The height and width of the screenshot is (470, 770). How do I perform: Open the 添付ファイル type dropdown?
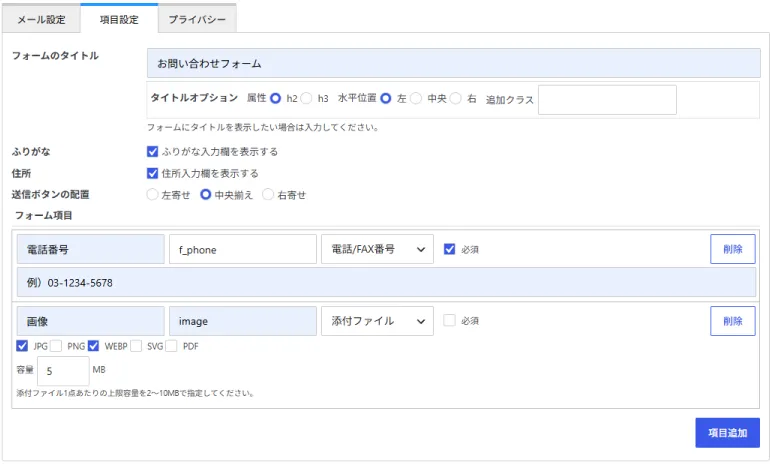[377, 321]
